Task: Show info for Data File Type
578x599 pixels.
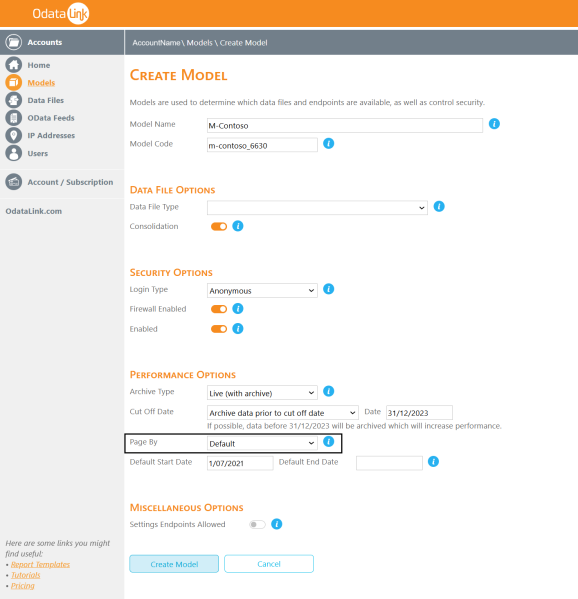Action: (x=439, y=206)
